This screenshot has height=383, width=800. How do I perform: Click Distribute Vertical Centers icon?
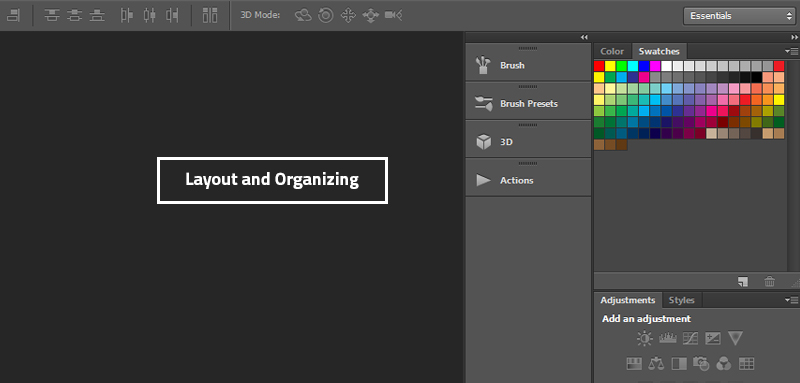(74, 15)
